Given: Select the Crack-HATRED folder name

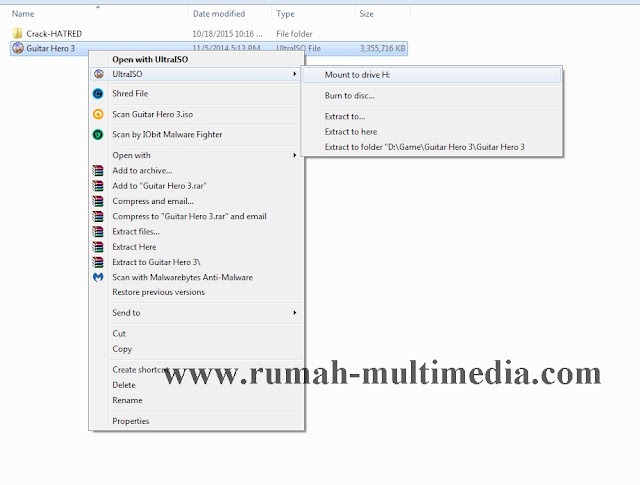Looking at the screenshot, I should tap(54, 33).
